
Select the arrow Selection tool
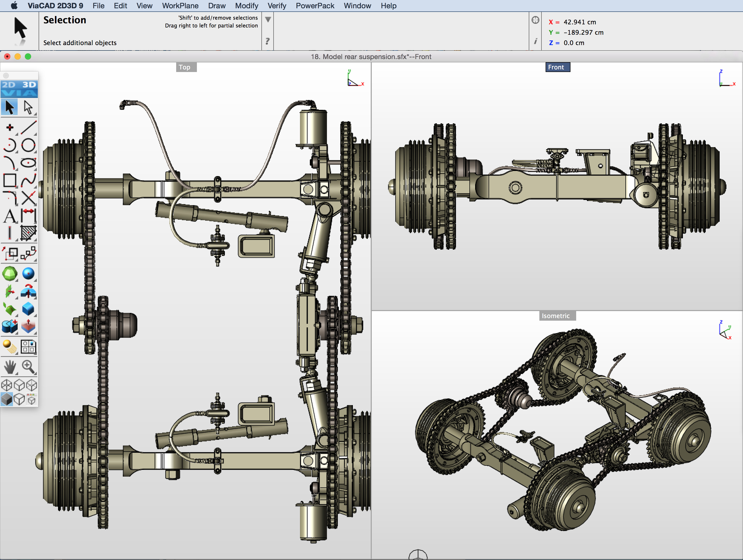pos(9,107)
